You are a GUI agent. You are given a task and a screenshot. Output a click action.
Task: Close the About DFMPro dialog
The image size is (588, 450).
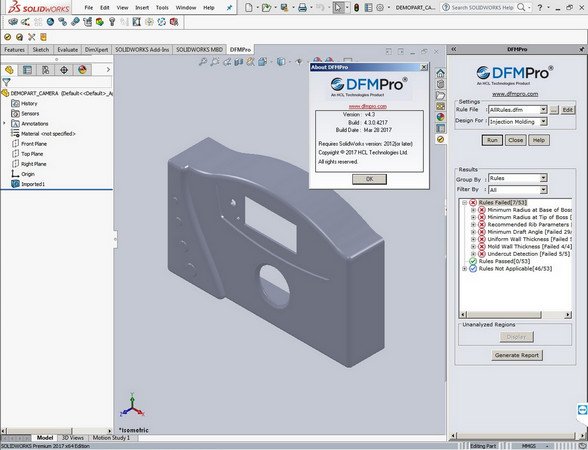coord(424,67)
